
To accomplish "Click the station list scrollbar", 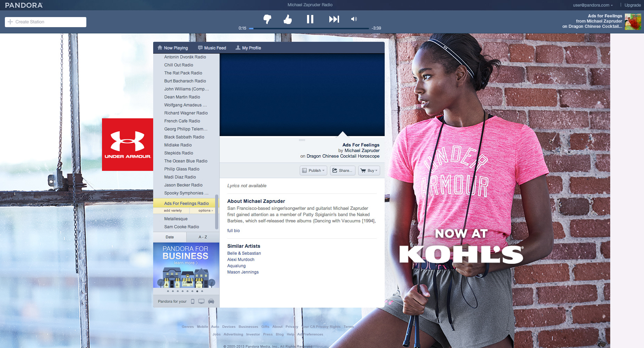I will tap(217, 212).
